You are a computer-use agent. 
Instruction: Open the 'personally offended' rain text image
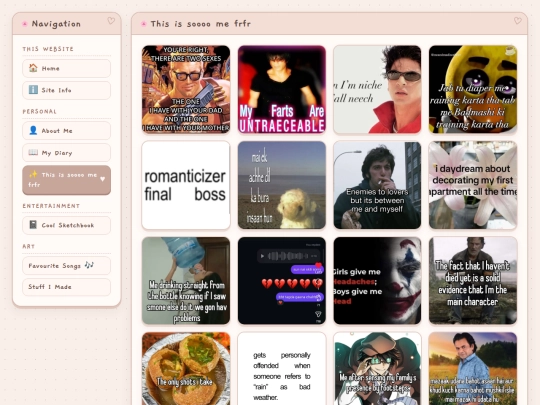tap(282, 368)
